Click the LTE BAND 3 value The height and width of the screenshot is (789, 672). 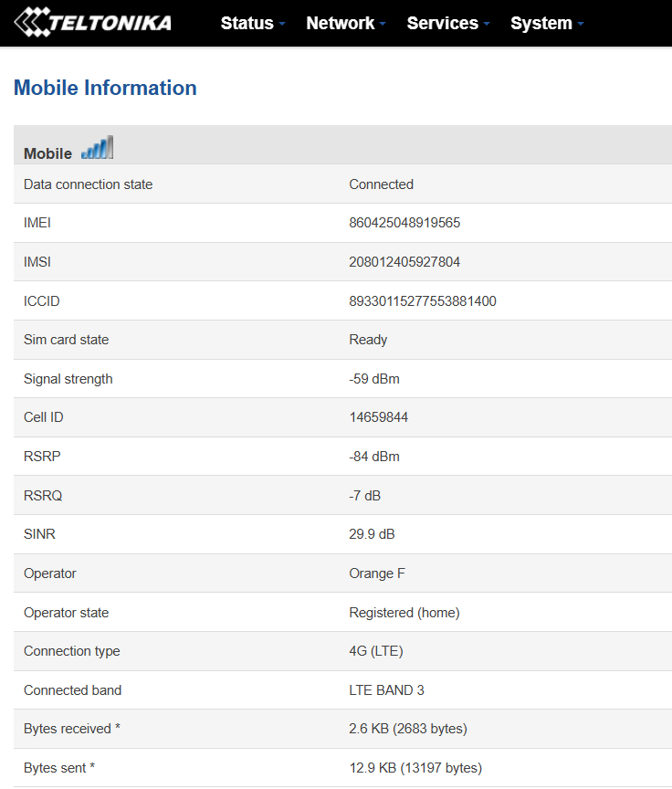387,690
